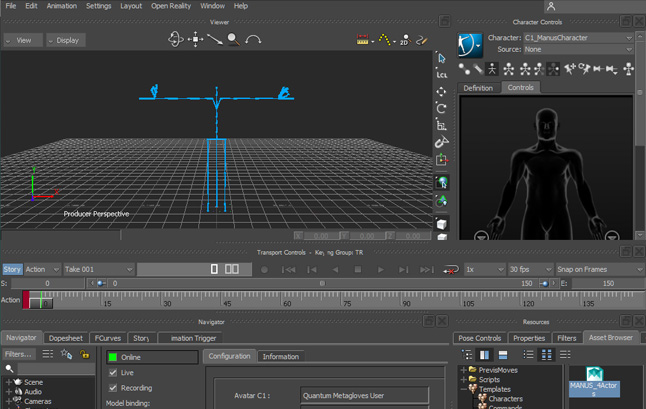646x409 pixels.
Task: Click the Display button in Viewer
Action: 66,40
